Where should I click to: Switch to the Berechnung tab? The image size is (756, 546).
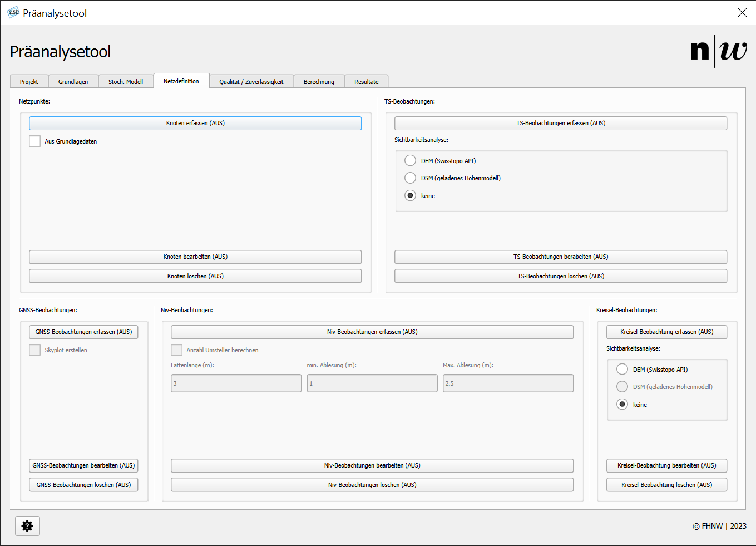click(319, 82)
